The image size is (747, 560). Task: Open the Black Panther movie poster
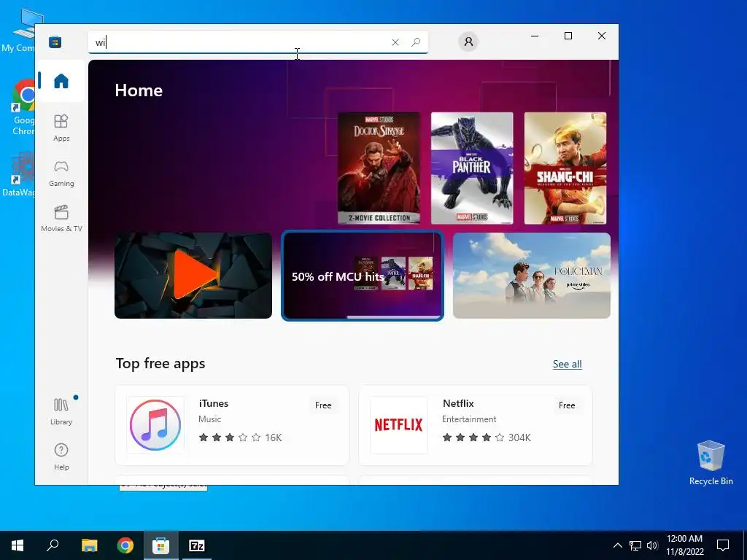pos(472,168)
